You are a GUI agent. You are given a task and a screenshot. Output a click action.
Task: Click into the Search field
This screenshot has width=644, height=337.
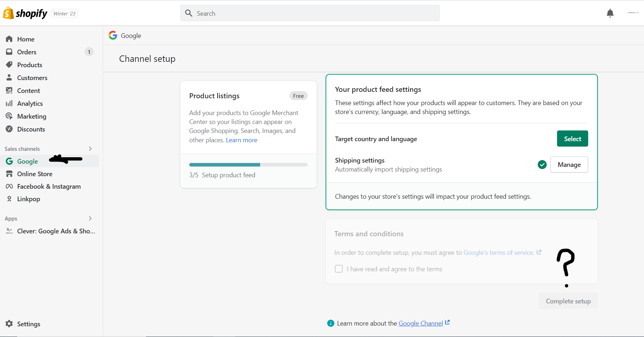(310, 13)
